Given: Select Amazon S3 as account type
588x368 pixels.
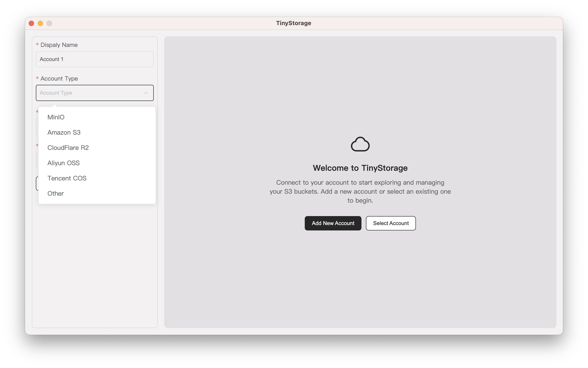Looking at the screenshot, I should (97, 132).
